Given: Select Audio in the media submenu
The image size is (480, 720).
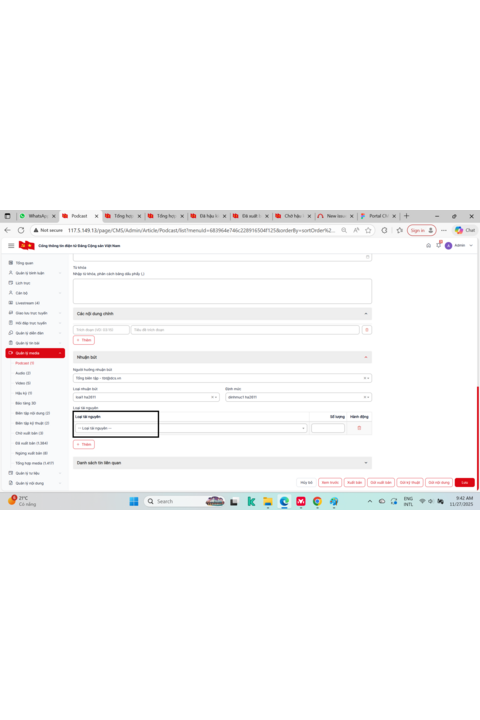Looking at the screenshot, I should click(x=23, y=373).
